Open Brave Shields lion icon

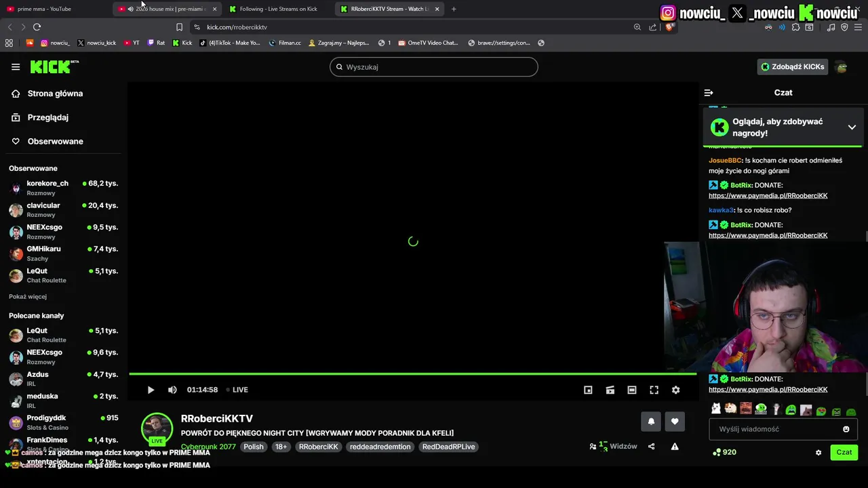[x=669, y=27]
